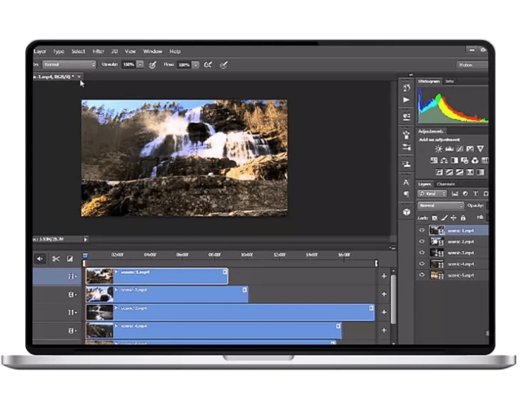Image resolution: width=532 pixels, height=399 pixels.
Task: Switch to the Channels tab
Action: coord(446,184)
